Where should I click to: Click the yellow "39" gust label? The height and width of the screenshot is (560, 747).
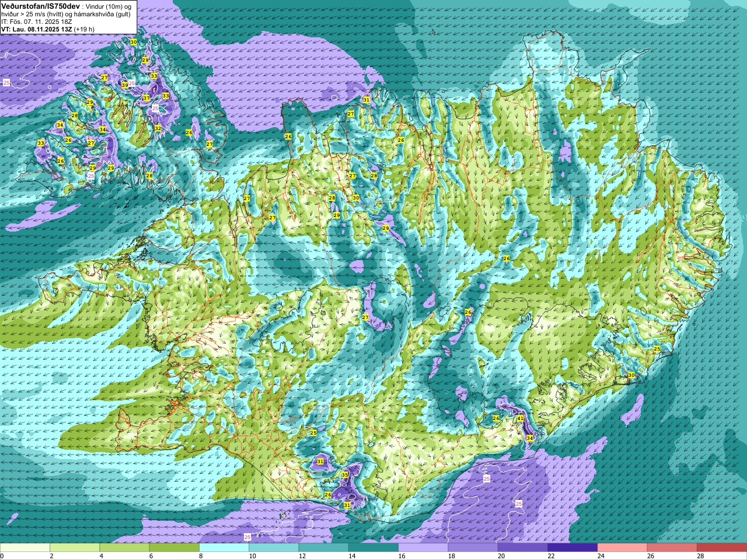click(x=124, y=85)
